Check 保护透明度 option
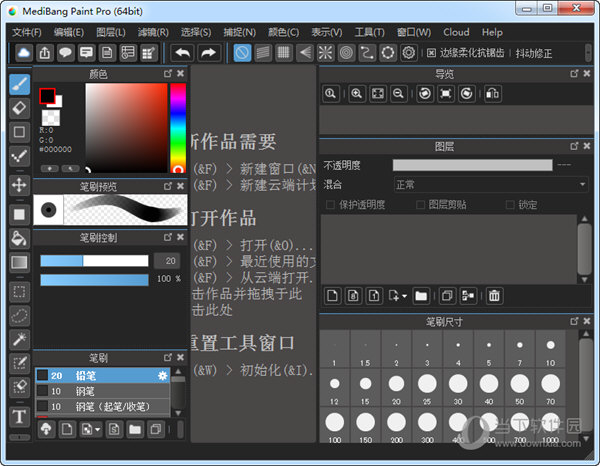Screen dimensions: 600x466 click(x=330, y=205)
